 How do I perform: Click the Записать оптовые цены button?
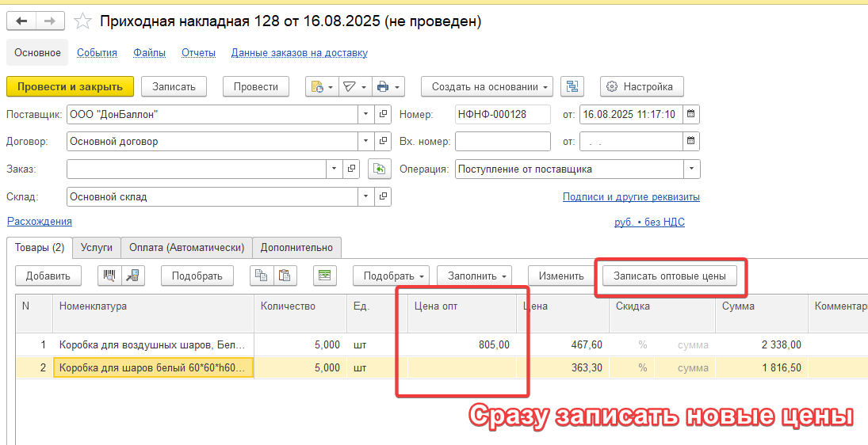point(669,276)
